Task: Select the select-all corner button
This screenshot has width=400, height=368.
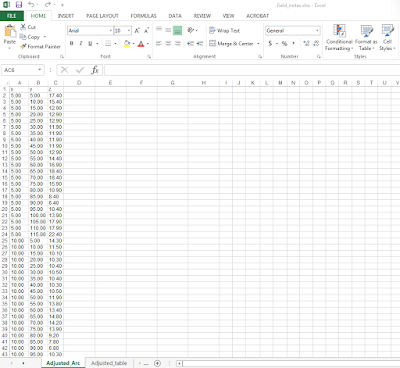Action: (x=5, y=83)
